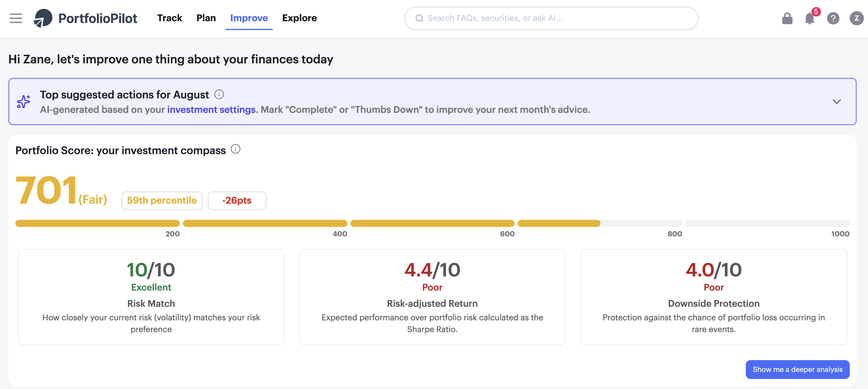Open the Explore tab
Image resolution: width=868 pixels, height=389 pixels.
point(299,18)
